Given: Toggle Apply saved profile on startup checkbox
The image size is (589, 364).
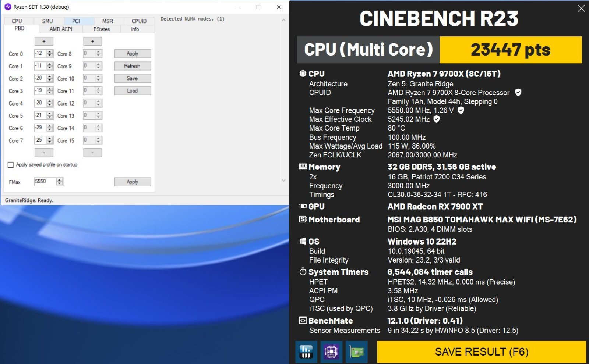Looking at the screenshot, I should (11, 165).
